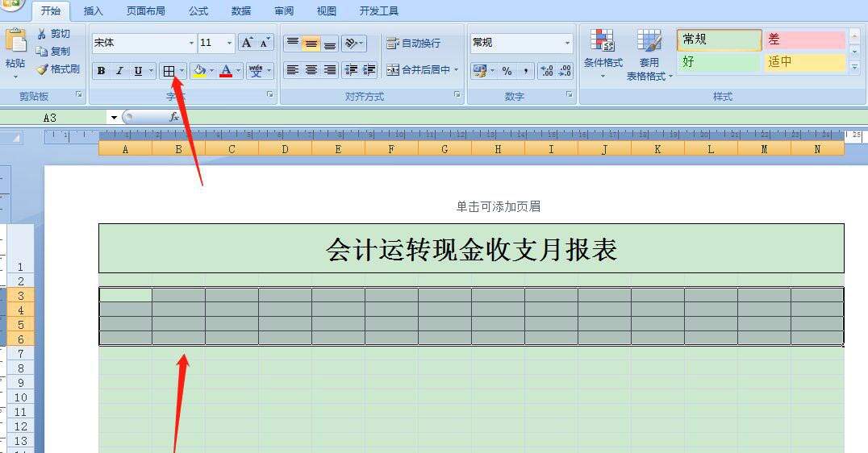Click Wrap Text (自动换行)
The height and width of the screenshot is (453, 868).
click(x=413, y=43)
